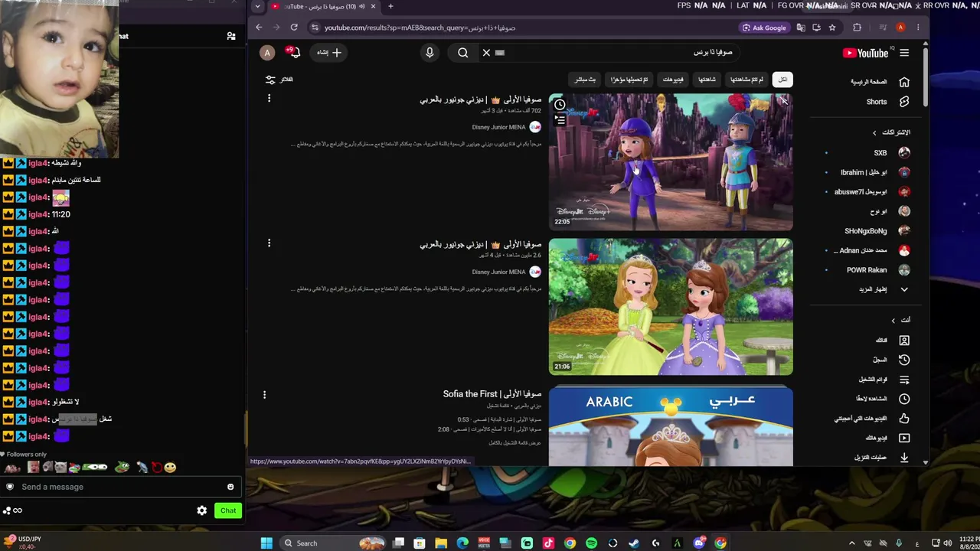This screenshot has width=980, height=551.
Task: Click the green Chat send button
Action: pos(228,510)
